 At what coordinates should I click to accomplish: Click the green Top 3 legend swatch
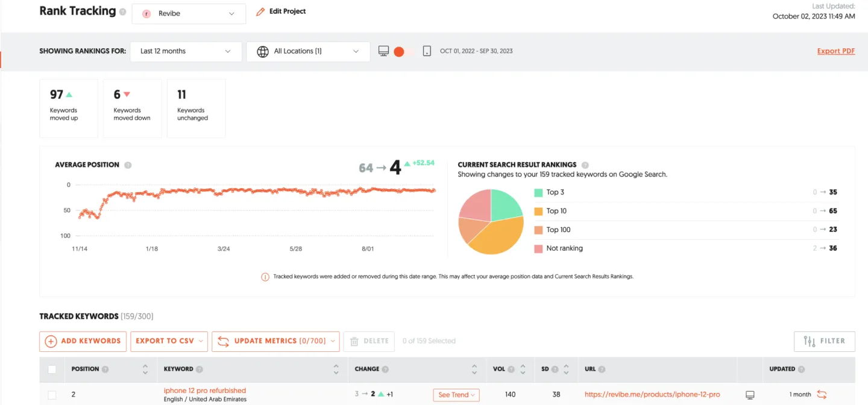(x=538, y=193)
